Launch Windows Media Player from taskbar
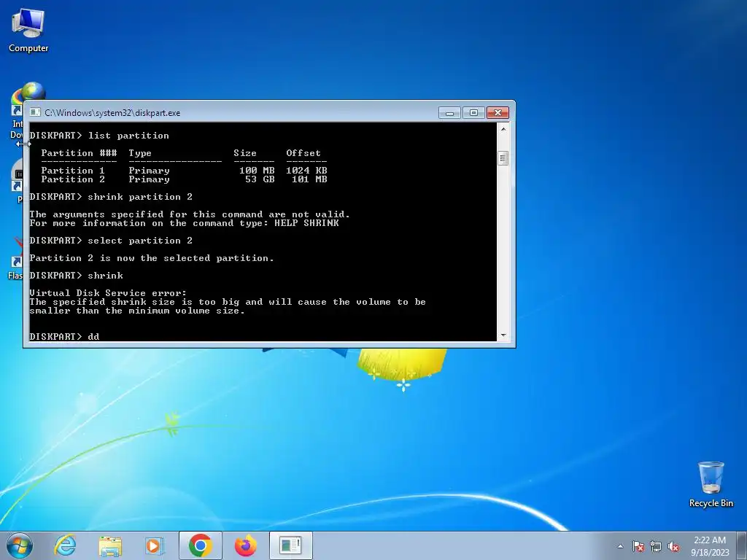The image size is (747, 560). (155, 545)
